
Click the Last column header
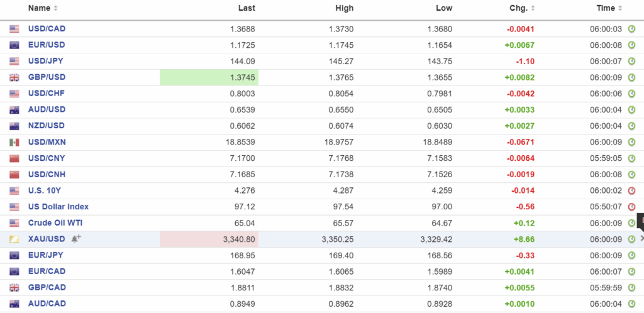(x=247, y=8)
